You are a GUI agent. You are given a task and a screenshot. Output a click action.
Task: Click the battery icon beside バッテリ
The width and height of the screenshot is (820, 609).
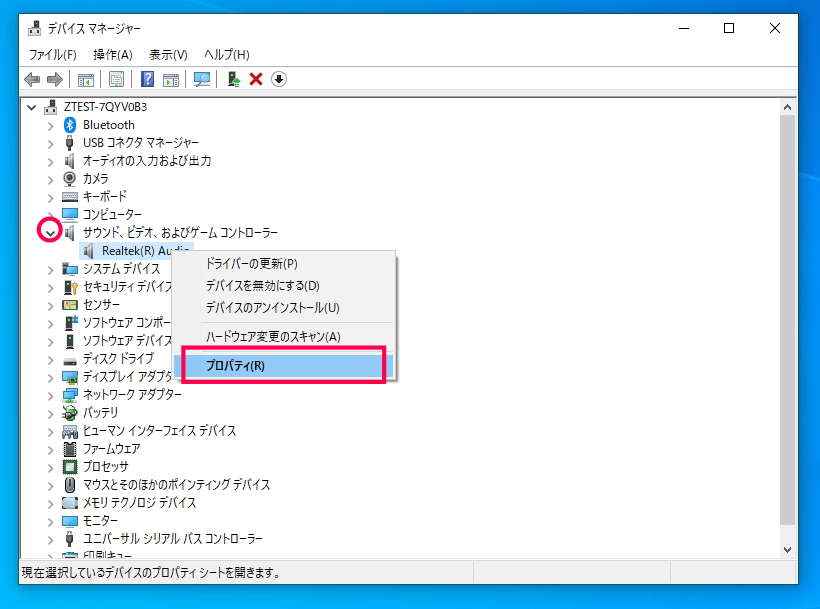pyautogui.click(x=70, y=412)
